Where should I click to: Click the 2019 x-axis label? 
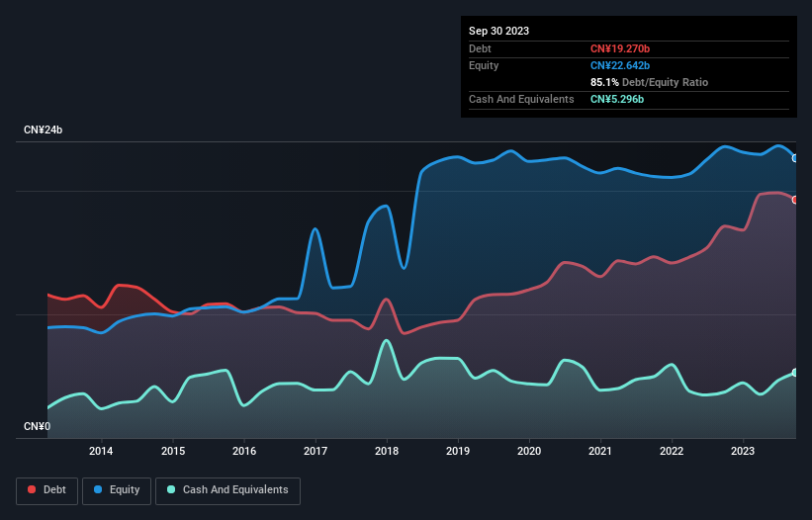point(458,451)
